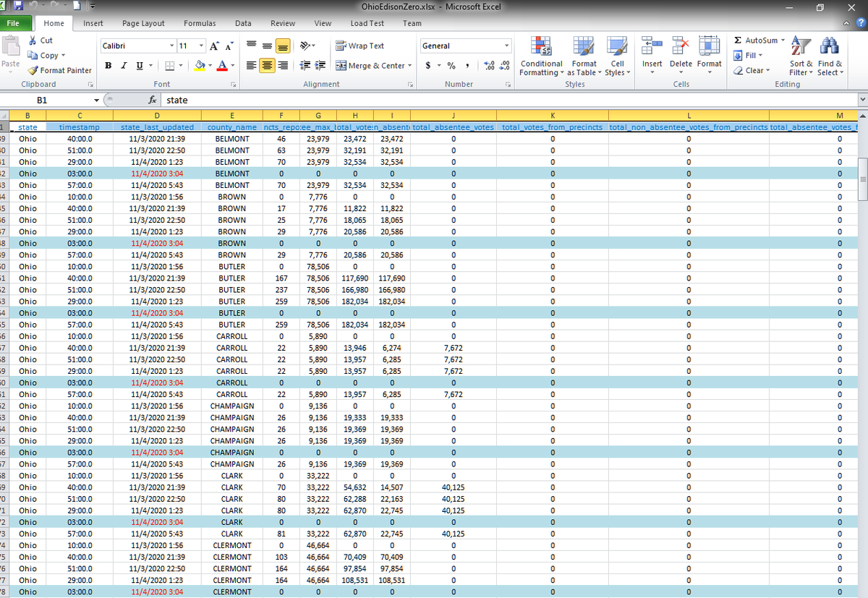Open the Number dialog box launcher

click(x=508, y=85)
